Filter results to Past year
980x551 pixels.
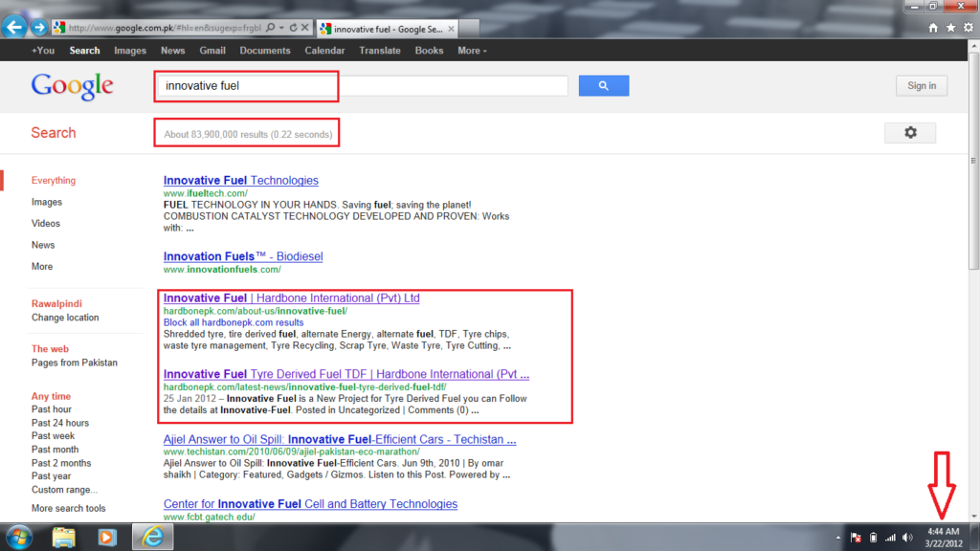coord(52,476)
